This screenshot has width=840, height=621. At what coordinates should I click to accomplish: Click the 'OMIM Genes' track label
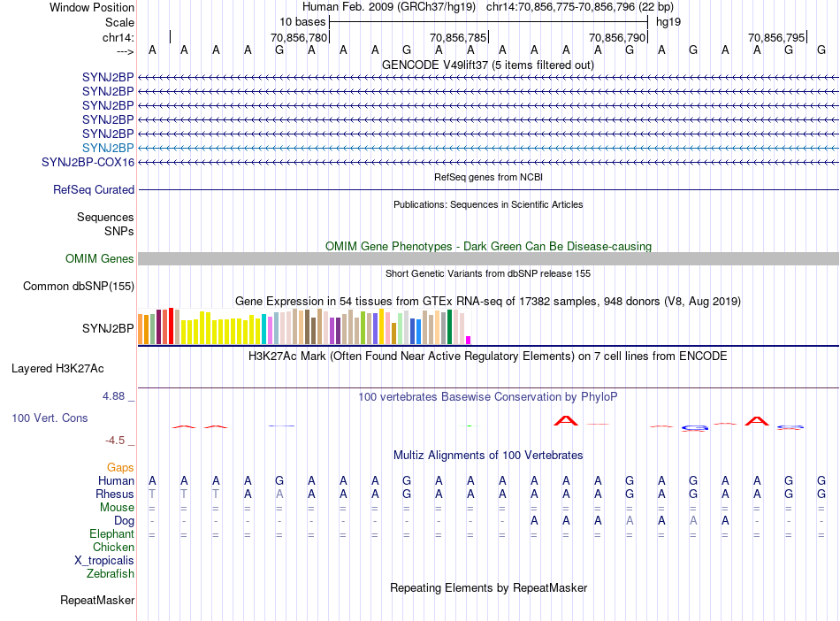(99, 259)
